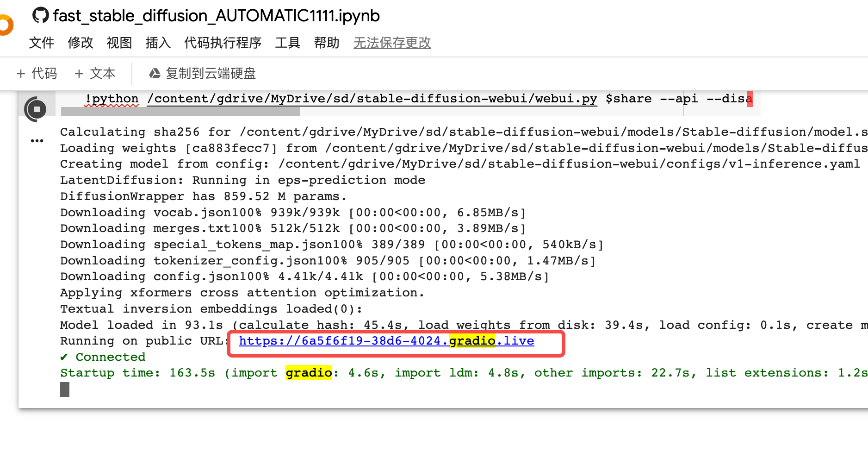Open the 文件 menu
This screenshot has width=868, height=465.
point(41,43)
